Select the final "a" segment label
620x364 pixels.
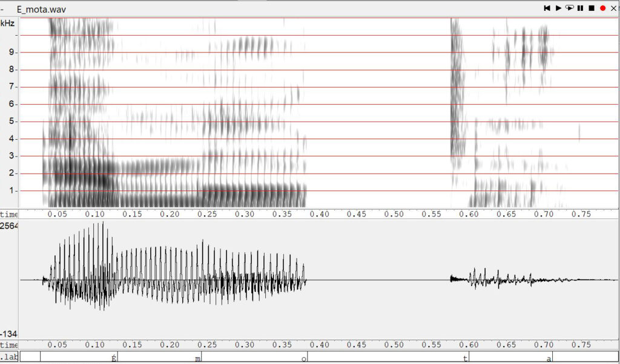[549, 358]
